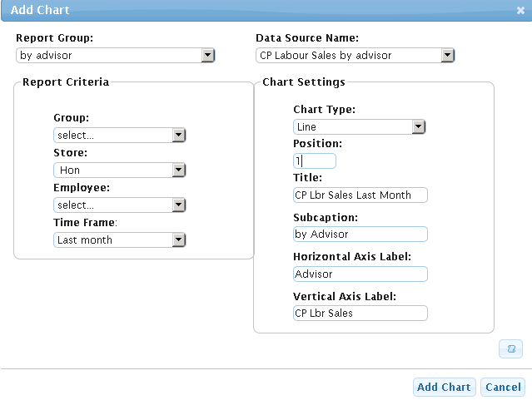The height and width of the screenshot is (400, 532).
Task: Expand the Store dropdown showing Hon
Action: [x=119, y=170]
